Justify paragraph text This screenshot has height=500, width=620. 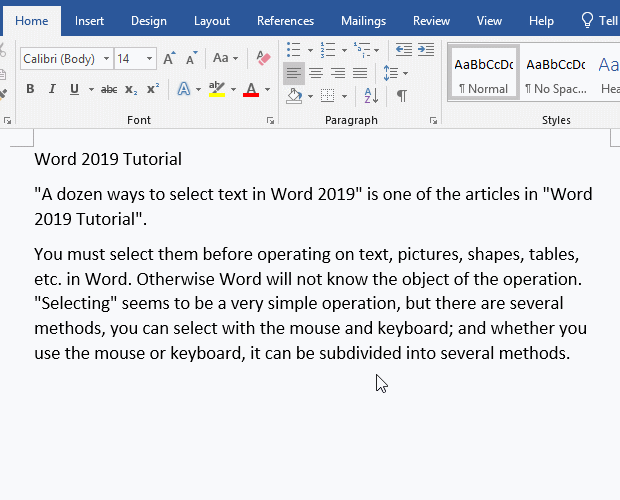tap(360, 73)
